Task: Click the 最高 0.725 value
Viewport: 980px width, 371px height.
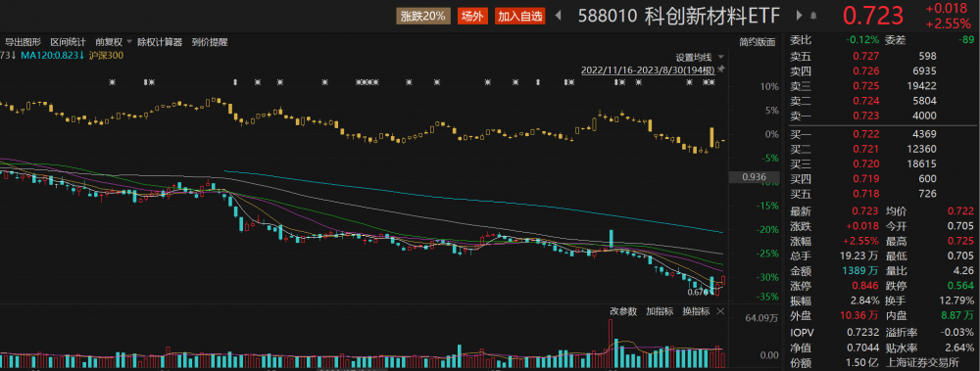Action: tap(961, 241)
